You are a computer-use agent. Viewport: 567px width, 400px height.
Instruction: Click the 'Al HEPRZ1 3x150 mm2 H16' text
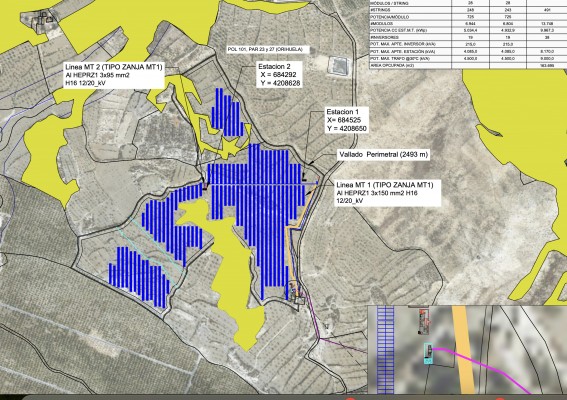pos(377,193)
